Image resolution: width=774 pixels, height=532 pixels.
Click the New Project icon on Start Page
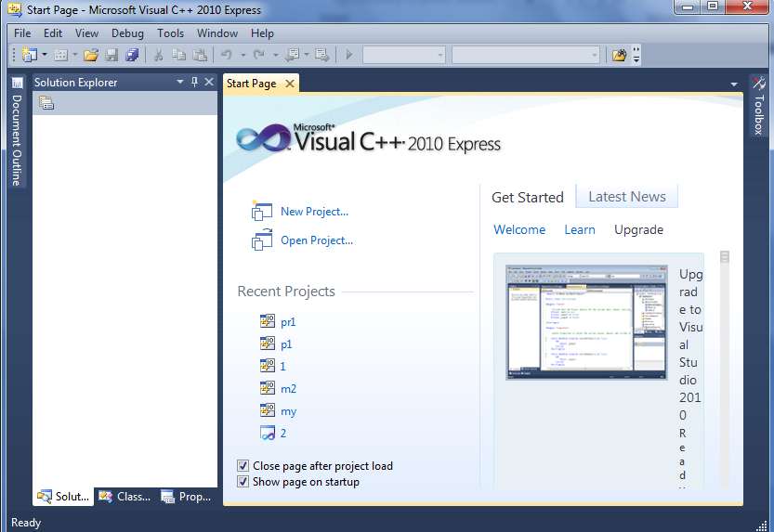click(262, 211)
